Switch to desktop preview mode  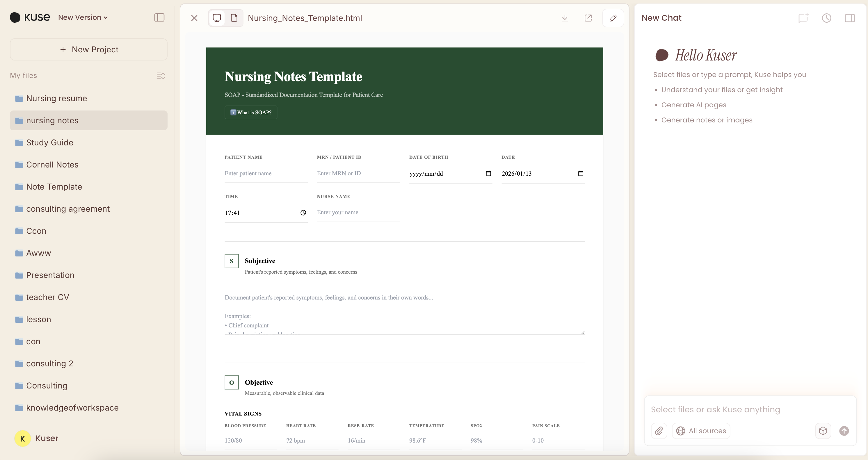pos(217,18)
